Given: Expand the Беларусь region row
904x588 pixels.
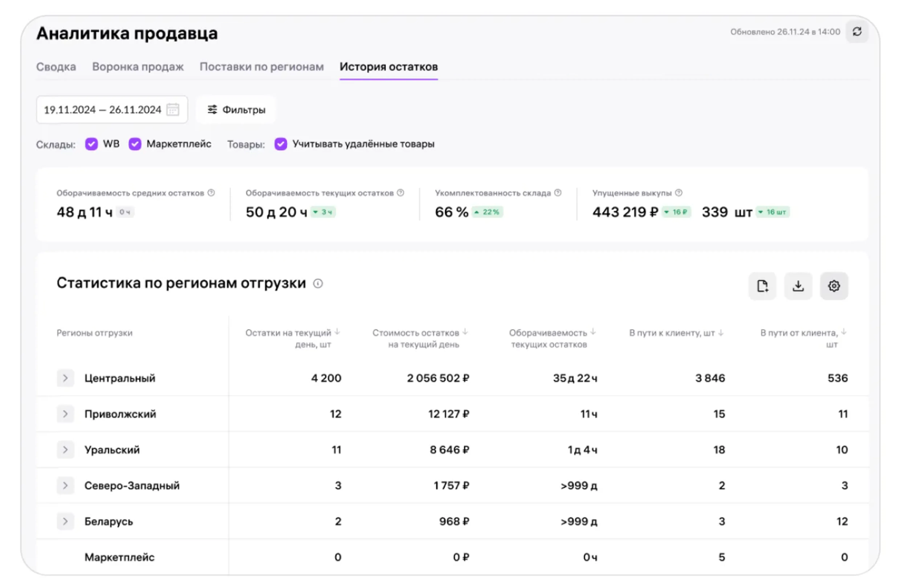Looking at the screenshot, I should [65, 521].
